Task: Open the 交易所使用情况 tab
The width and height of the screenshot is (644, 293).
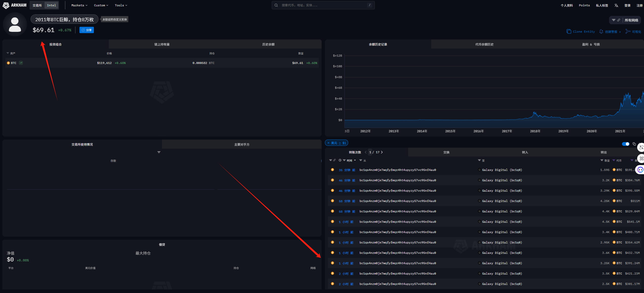Action: click(x=82, y=144)
